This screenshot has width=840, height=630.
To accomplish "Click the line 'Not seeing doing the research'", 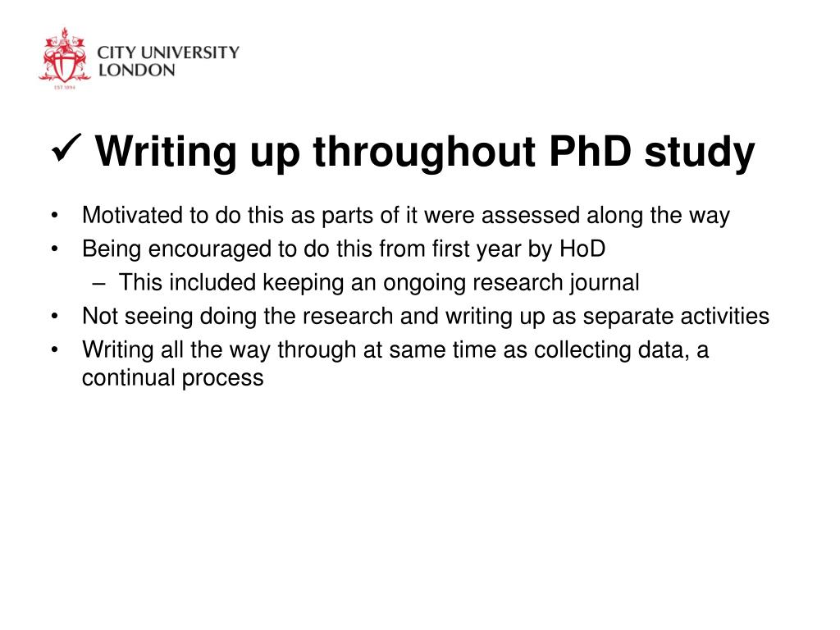I will click(x=426, y=317).
